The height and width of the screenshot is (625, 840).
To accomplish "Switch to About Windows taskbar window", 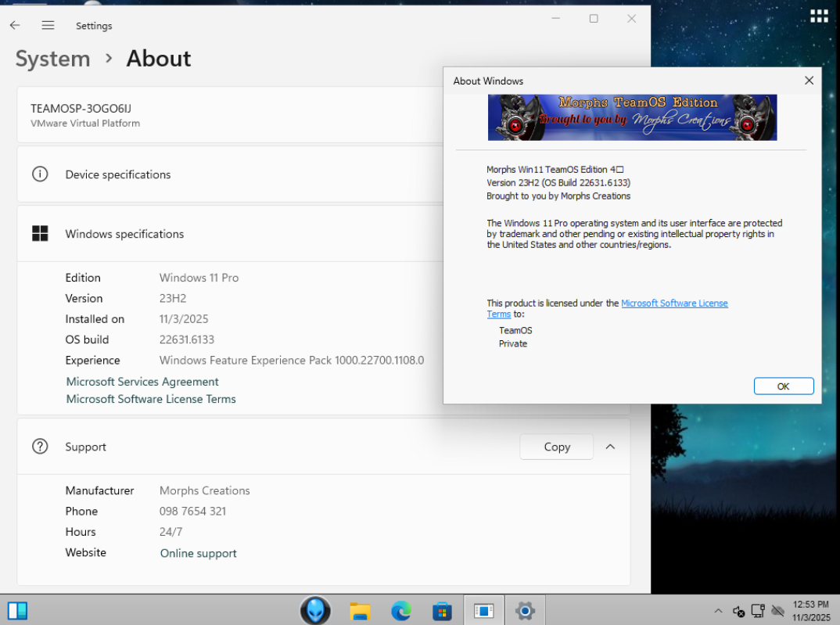I will [483, 611].
